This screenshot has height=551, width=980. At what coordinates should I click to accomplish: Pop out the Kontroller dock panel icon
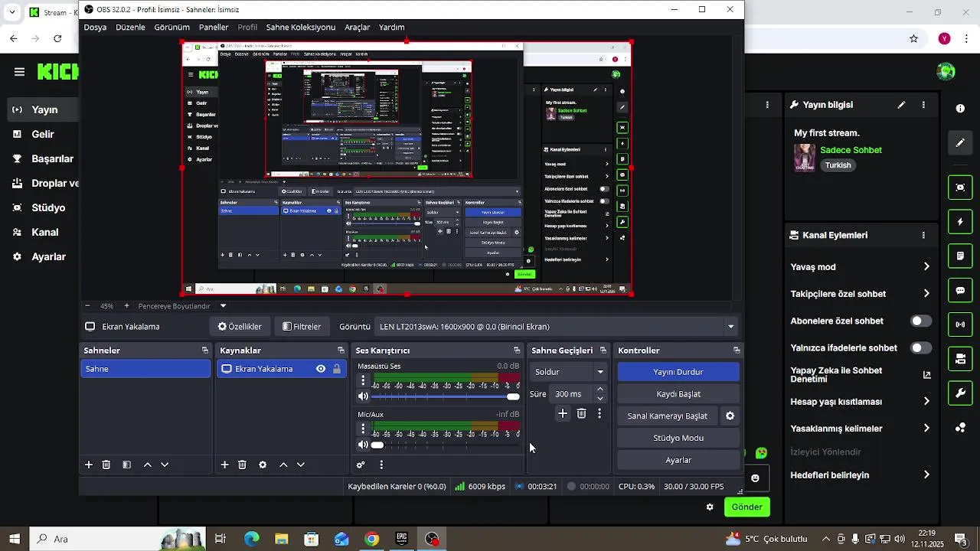[737, 350]
